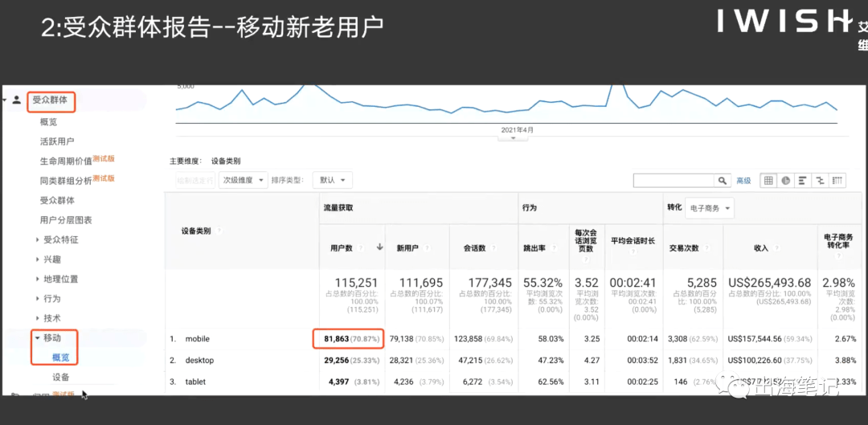This screenshot has height=425, width=868.
Task: Open the 排序类型 默认 dropdown
Action: (x=332, y=180)
